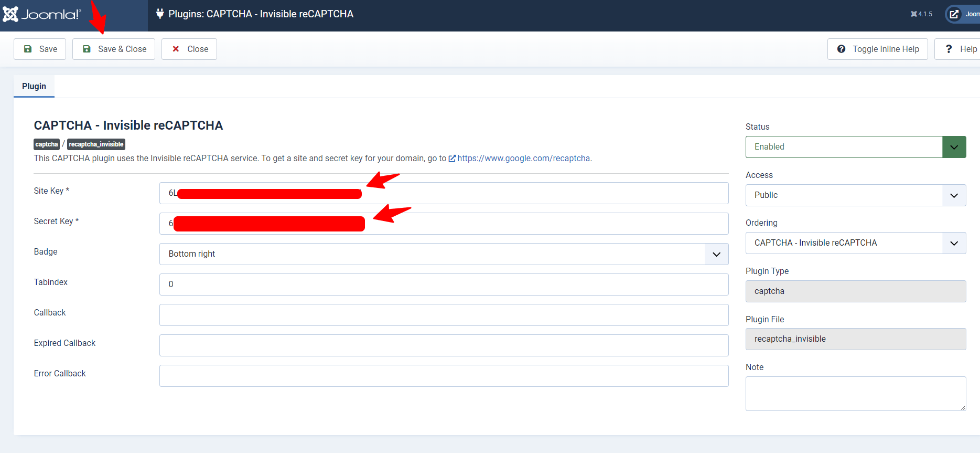
Task: Click the Note text area
Action: (x=856, y=394)
